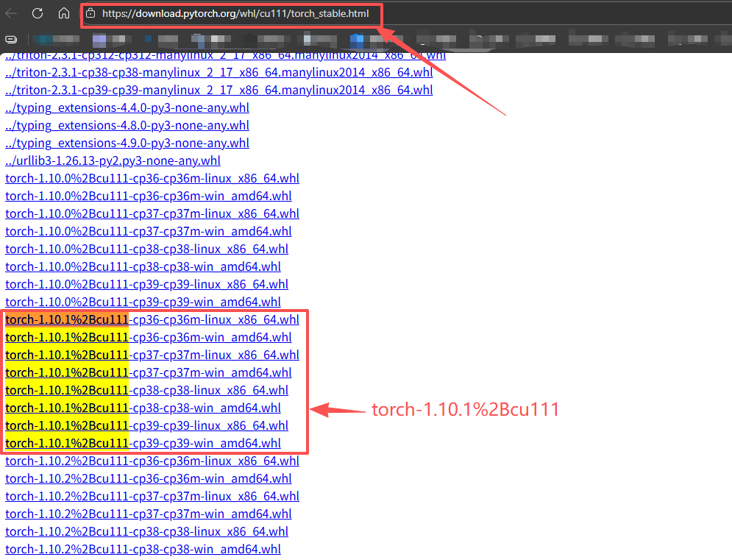Download torch-1.10.1 cu111 cp36 win_amd64 wheel
Viewport: 732px width, 560px height.
click(x=148, y=337)
